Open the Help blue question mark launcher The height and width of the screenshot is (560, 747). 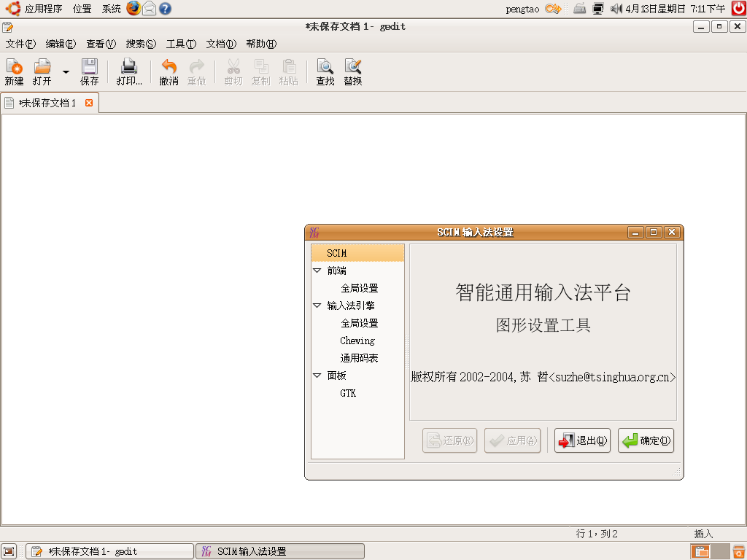(x=165, y=8)
